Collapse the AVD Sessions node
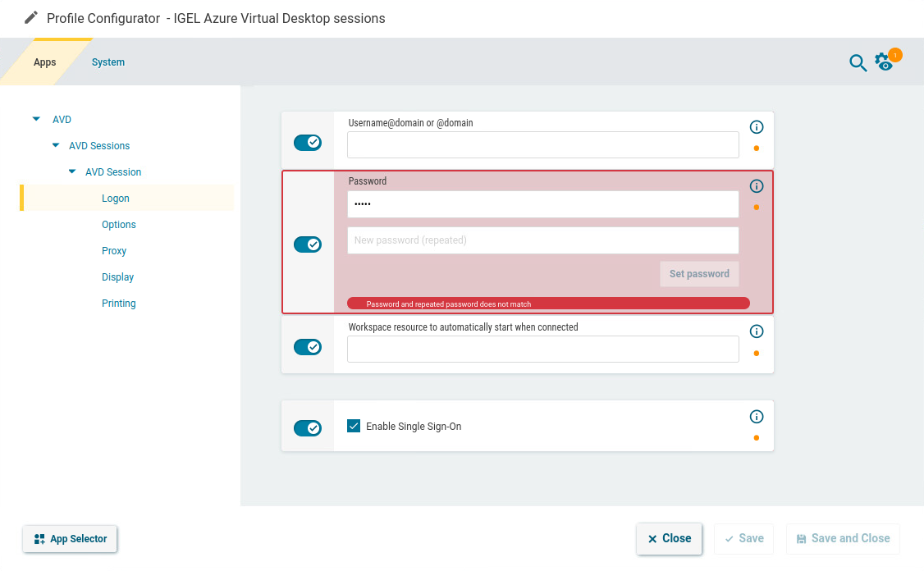The image size is (924, 571). pyautogui.click(x=56, y=145)
